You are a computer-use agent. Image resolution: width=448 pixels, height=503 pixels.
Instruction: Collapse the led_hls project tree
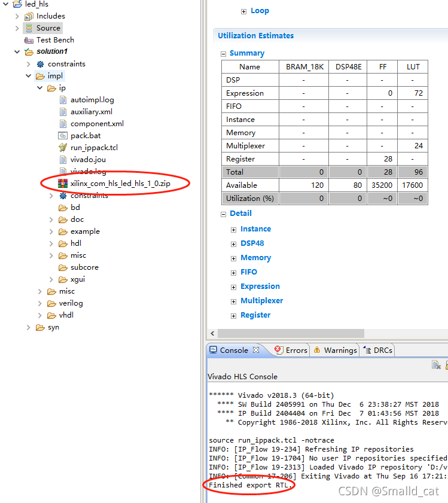click(6, 4)
